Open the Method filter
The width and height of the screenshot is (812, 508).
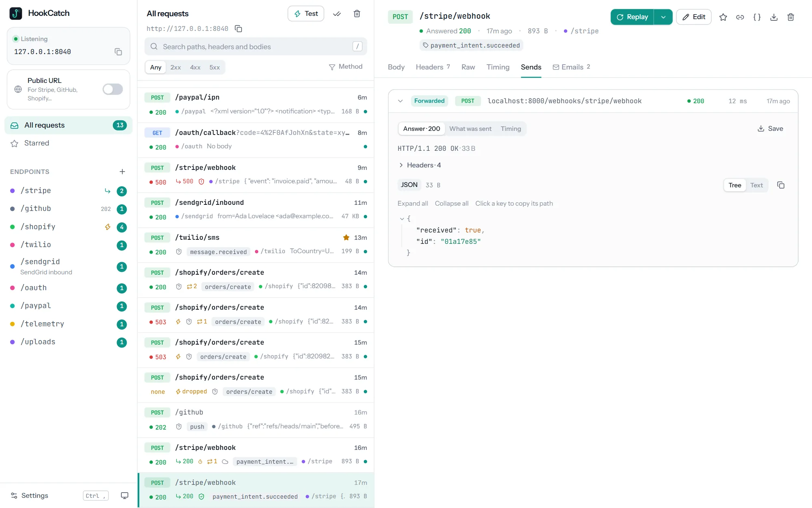[346, 67]
